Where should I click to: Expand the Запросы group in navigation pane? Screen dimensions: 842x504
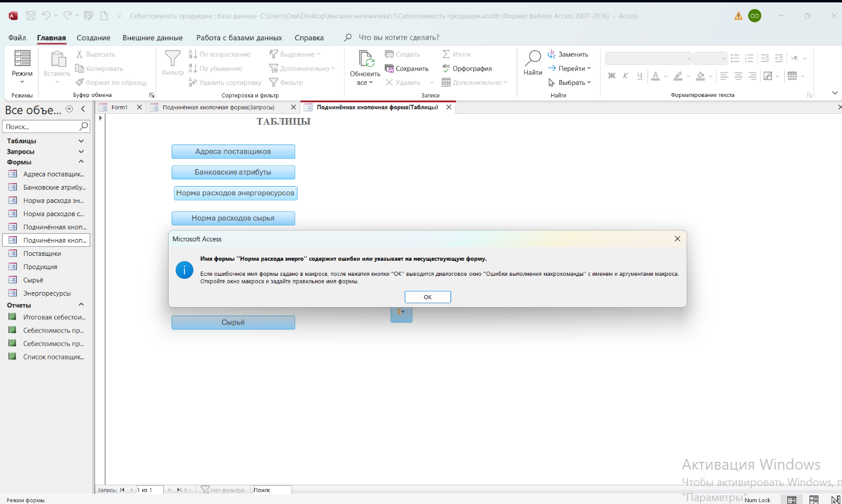pyautogui.click(x=81, y=152)
